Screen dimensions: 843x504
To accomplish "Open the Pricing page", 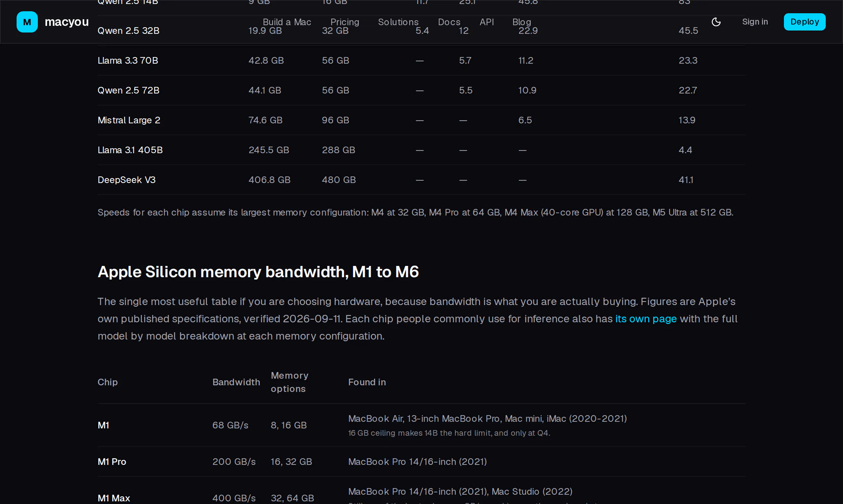I will (x=345, y=22).
